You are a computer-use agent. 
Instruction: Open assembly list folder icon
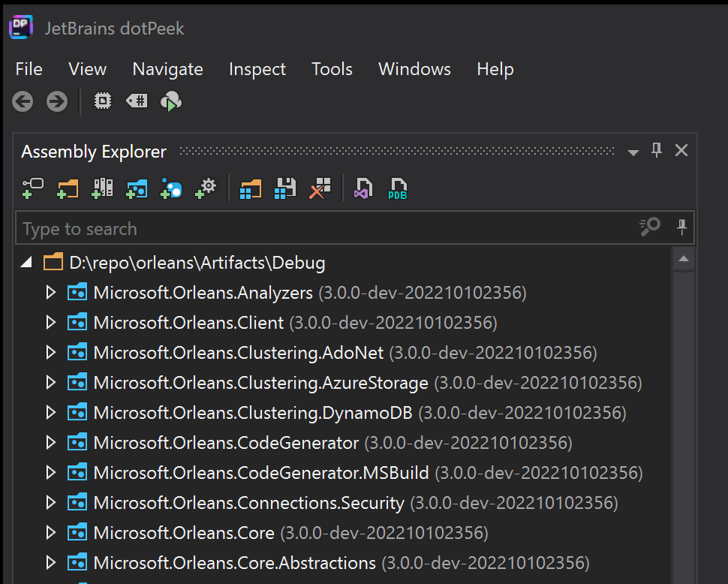click(251, 189)
